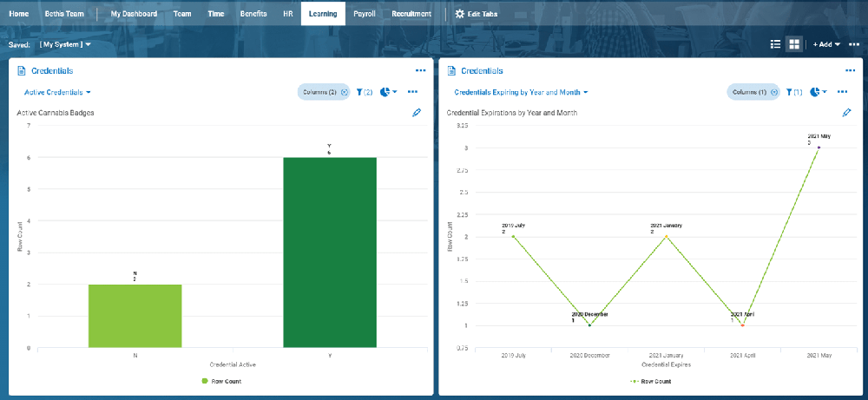The width and height of the screenshot is (868, 400).
Task: Edit Credential Expirations chart with pencil
Action: (x=846, y=112)
